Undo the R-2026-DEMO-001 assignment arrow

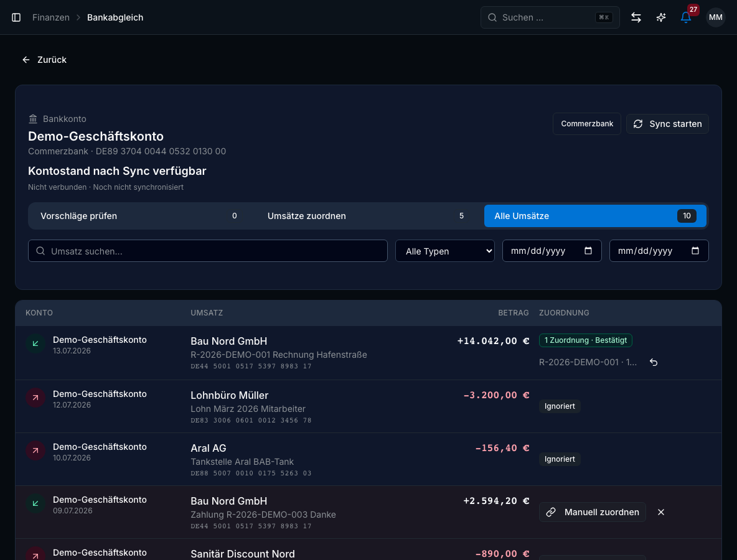(x=654, y=362)
